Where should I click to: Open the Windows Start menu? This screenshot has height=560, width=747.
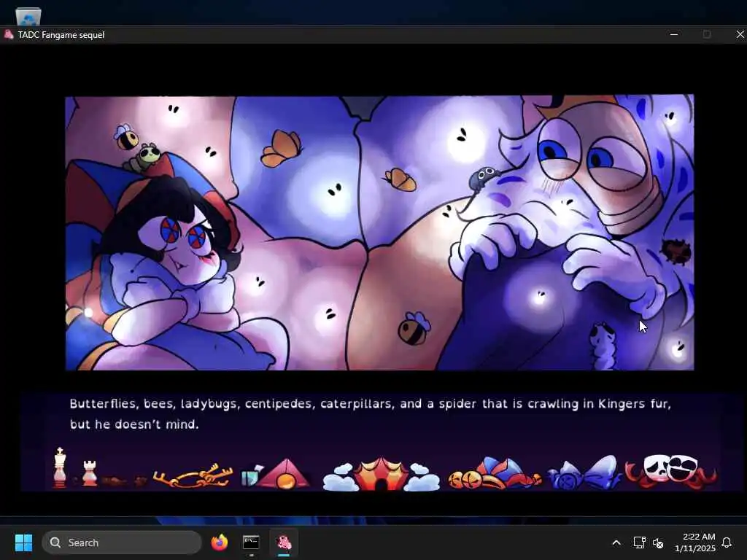[23, 542]
